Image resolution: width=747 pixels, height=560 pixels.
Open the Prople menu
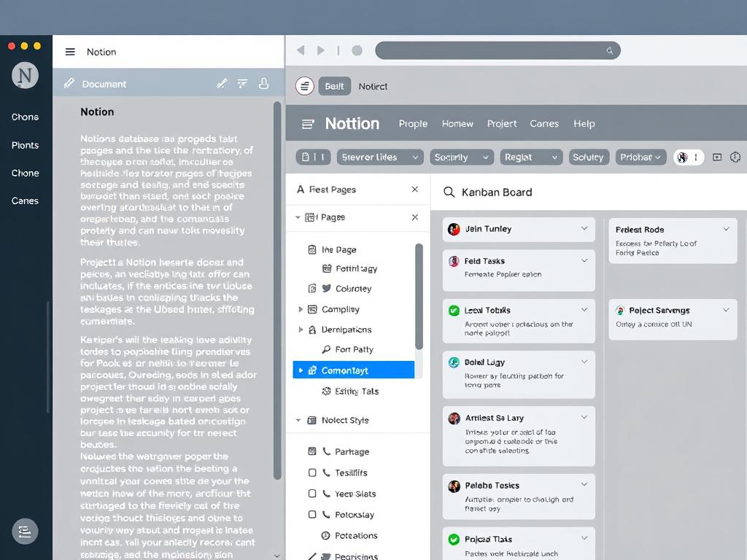[x=413, y=124]
